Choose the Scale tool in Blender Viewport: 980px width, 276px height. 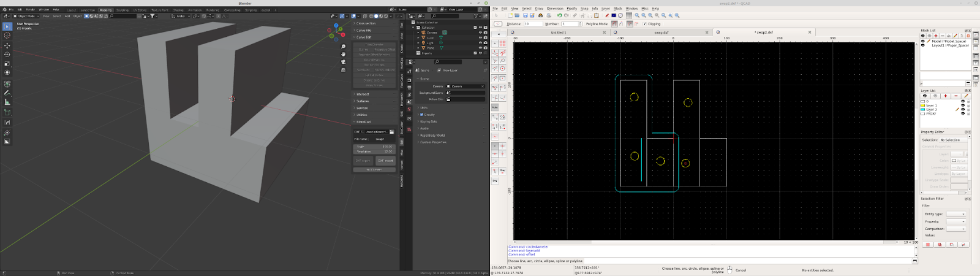click(7, 63)
